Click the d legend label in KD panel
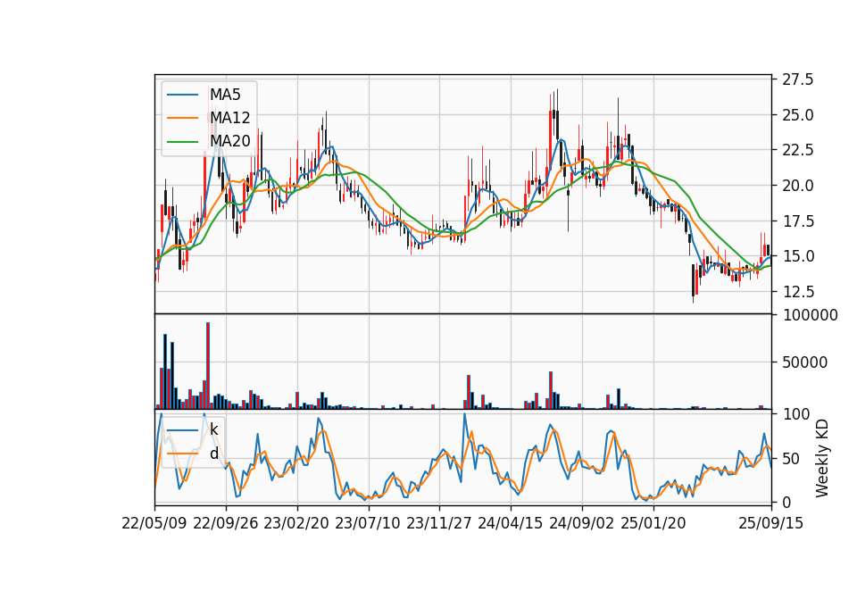The width and height of the screenshot is (857, 616). pos(214,454)
